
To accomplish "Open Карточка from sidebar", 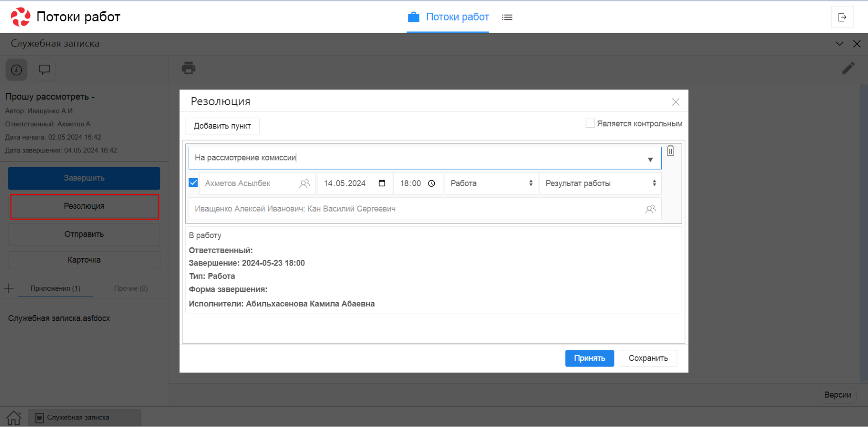I will tap(84, 260).
